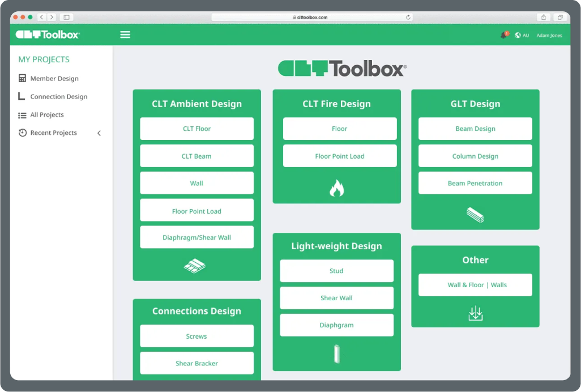Click the Diaphragm/Shear Wall button
Screen dimensions: 581x392
pyautogui.click(x=196, y=237)
